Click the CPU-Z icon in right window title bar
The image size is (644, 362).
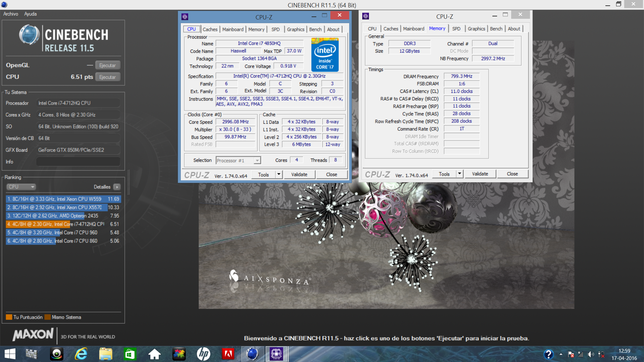[x=366, y=16]
